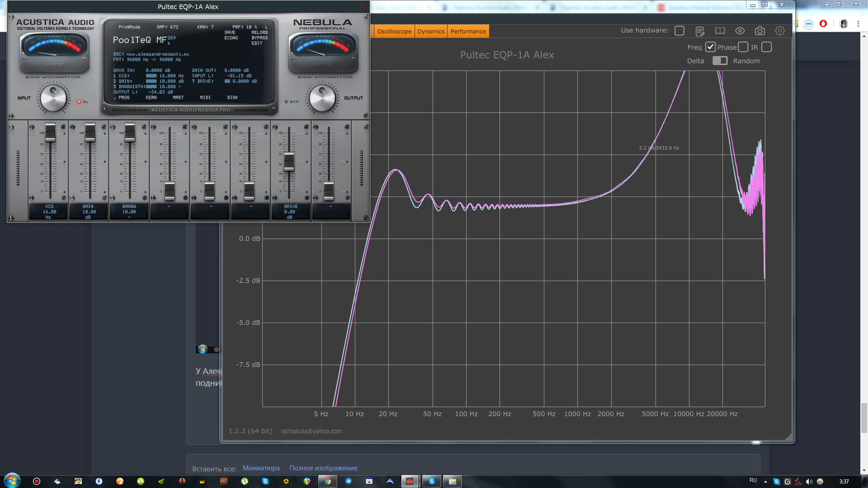Screen dimensions: 868x488
Task: Open the orange number 2 taskbar icon
Action: pos(120,481)
